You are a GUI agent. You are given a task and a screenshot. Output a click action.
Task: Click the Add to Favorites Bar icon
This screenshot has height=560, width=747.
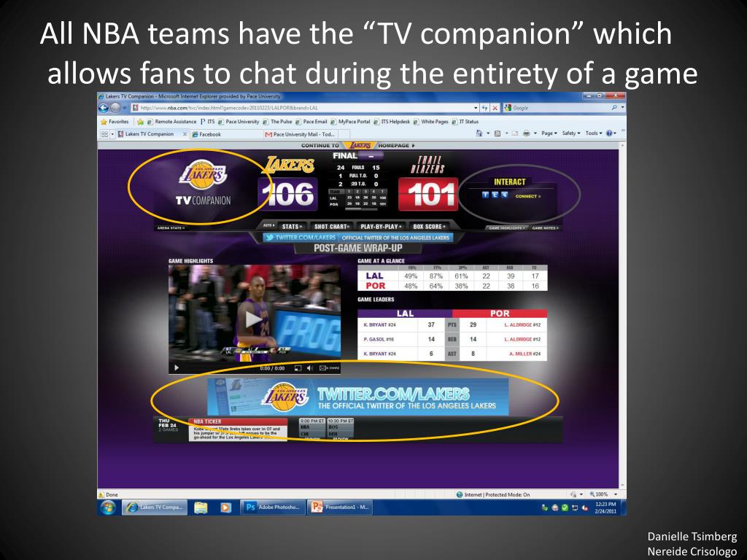click(140, 122)
